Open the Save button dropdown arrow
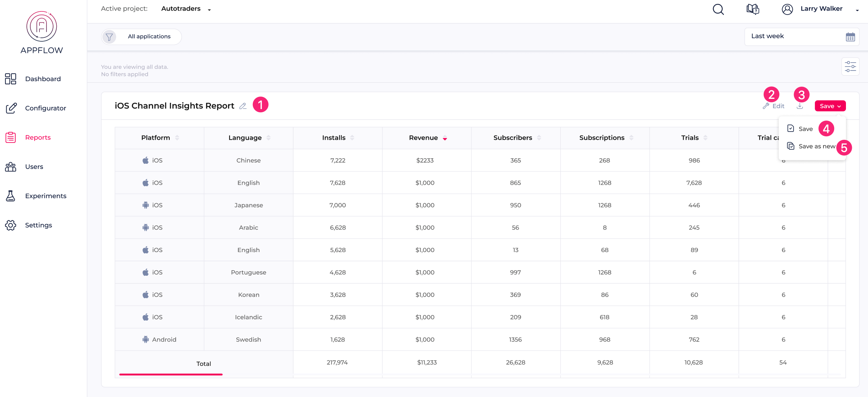868x397 pixels. point(839,106)
